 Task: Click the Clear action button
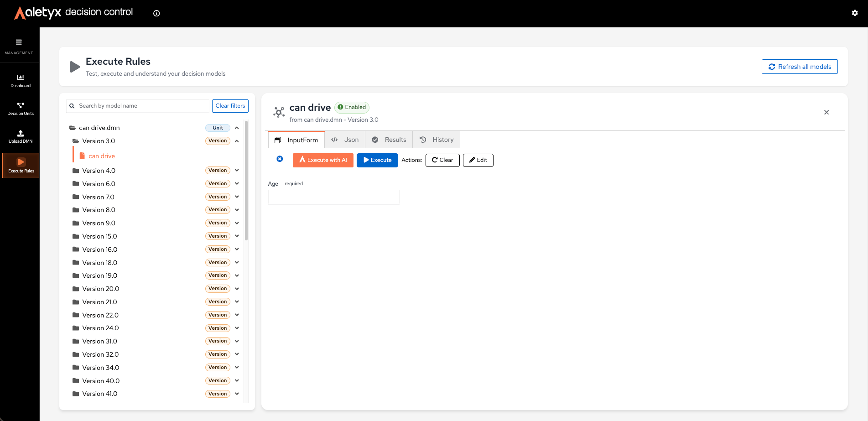442,160
